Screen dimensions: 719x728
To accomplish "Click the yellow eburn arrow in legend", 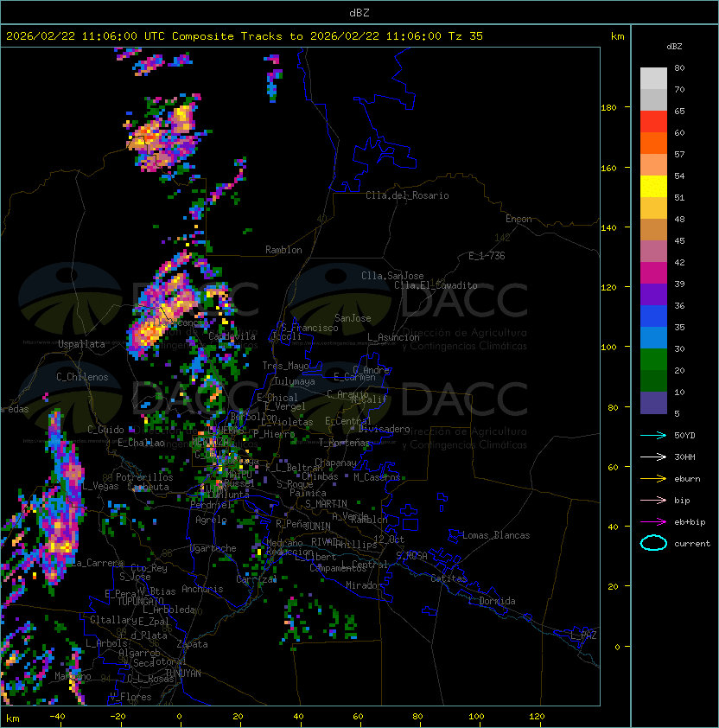I will [653, 479].
